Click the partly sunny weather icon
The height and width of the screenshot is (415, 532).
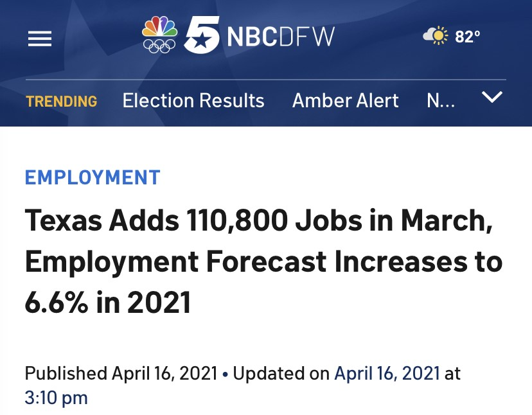pyautogui.click(x=436, y=35)
